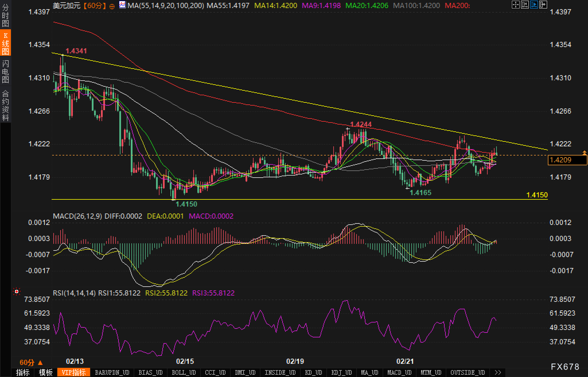This screenshot has width=588, height=377.
Task: Switch to the 分时图 view
Action: click(x=5, y=15)
